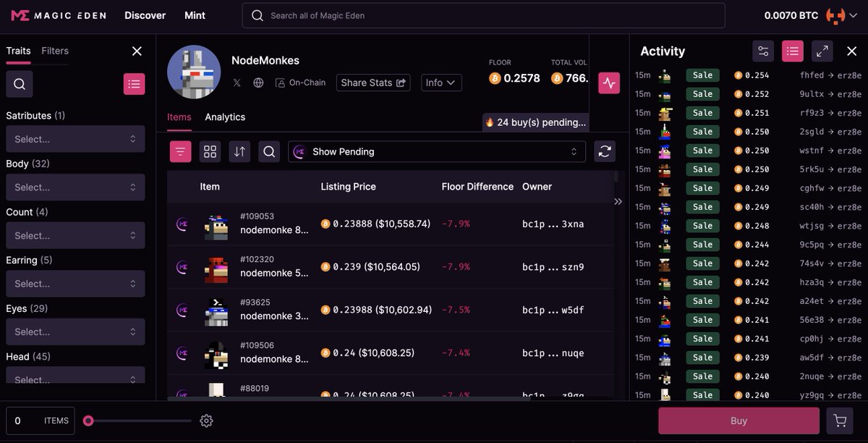Image resolution: width=868 pixels, height=443 pixels.
Task: Click items search magnifier icon
Action: pos(269,151)
